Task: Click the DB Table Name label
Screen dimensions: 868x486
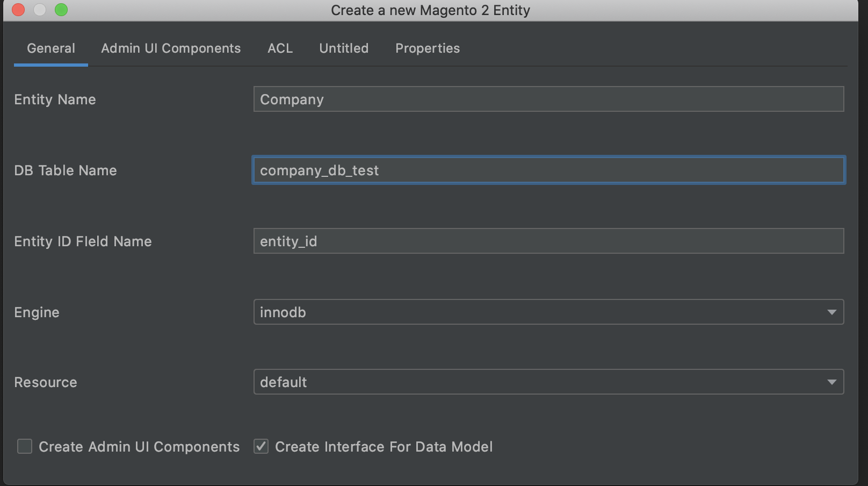Action: pos(65,170)
